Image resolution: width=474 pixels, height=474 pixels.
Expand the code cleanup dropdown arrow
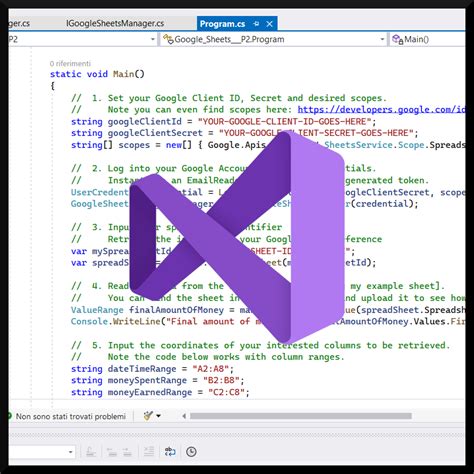(158, 416)
